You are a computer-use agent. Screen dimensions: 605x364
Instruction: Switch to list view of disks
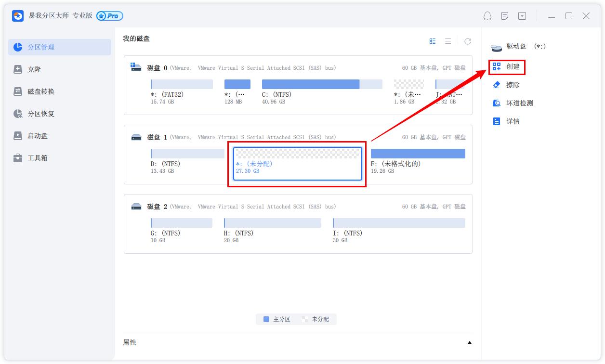click(447, 41)
